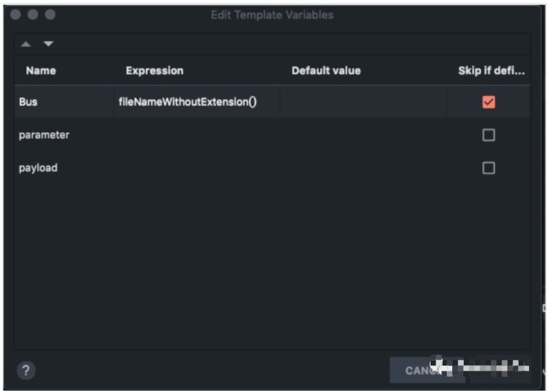The height and width of the screenshot is (392, 551).
Task: Open the Expression cell for payload row
Action: coord(197,168)
